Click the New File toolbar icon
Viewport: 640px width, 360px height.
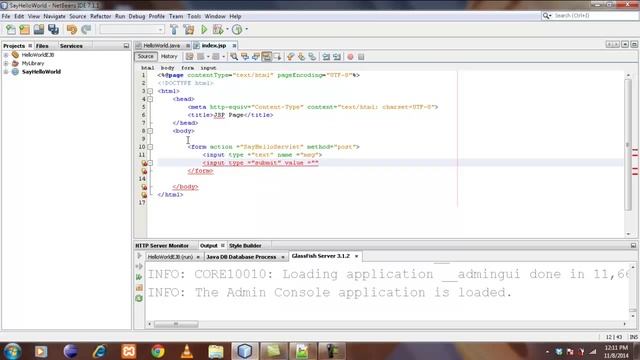(x=11, y=29)
